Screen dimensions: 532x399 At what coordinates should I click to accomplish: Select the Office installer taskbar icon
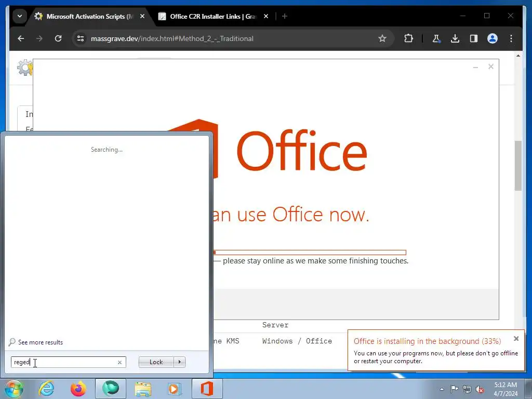pos(207,389)
